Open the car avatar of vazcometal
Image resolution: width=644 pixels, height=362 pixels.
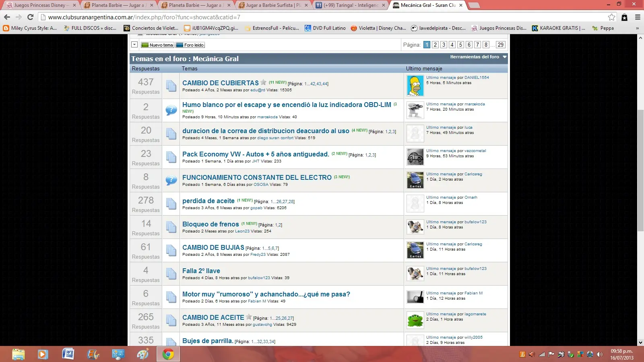tap(415, 157)
